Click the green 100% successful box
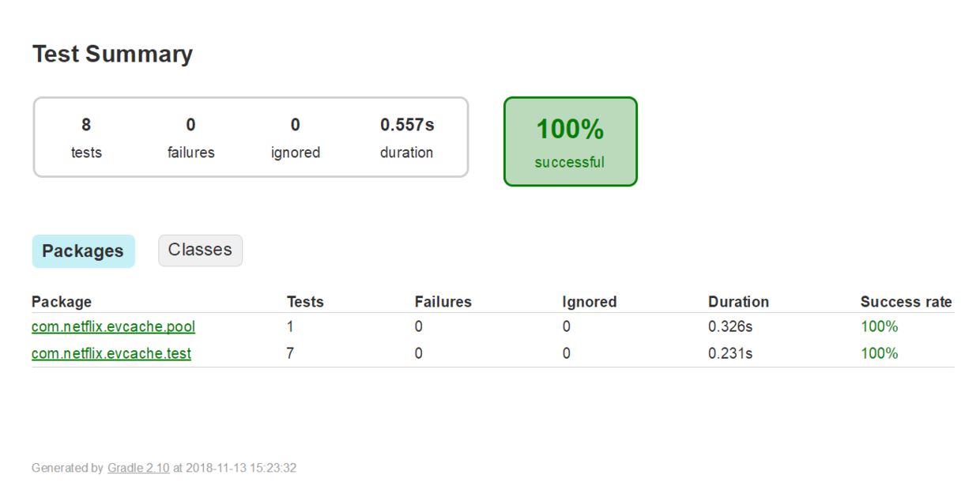Image resolution: width=980 pixels, height=490 pixels. (x=570, y=141)
